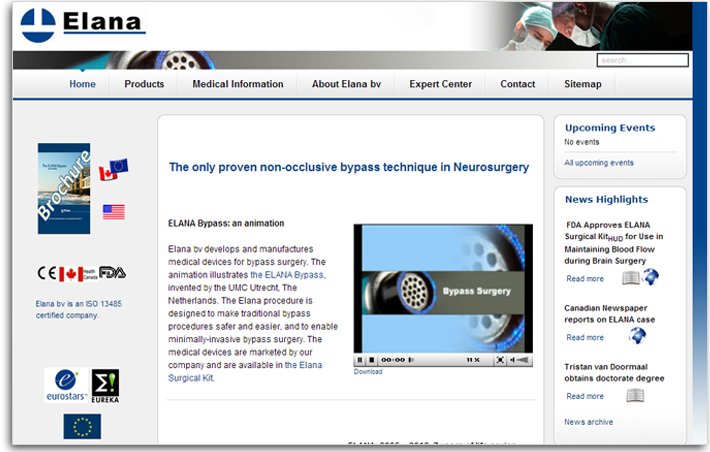Open the News archive link
Screen dimensions: 710x452
tap(588, 422)
